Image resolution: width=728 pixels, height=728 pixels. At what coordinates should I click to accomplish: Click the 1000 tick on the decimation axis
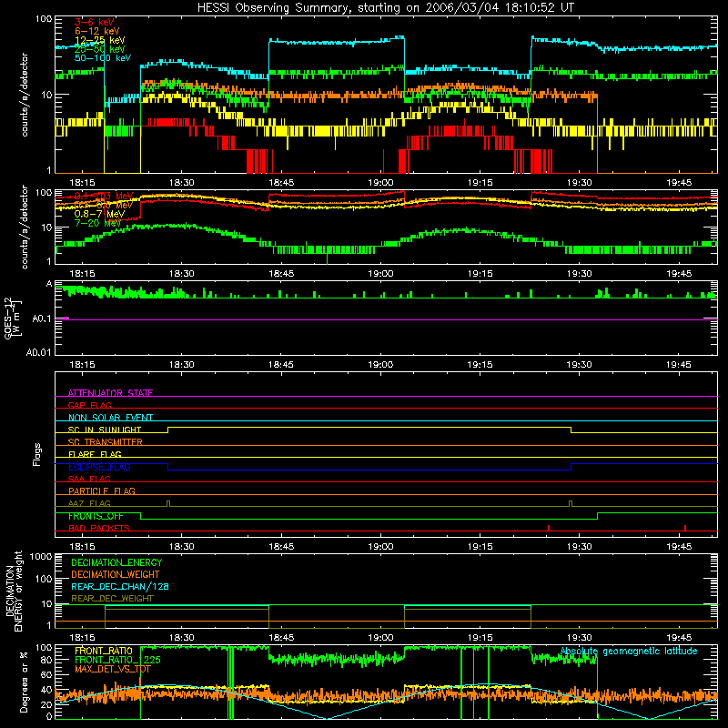pos(41,556)
